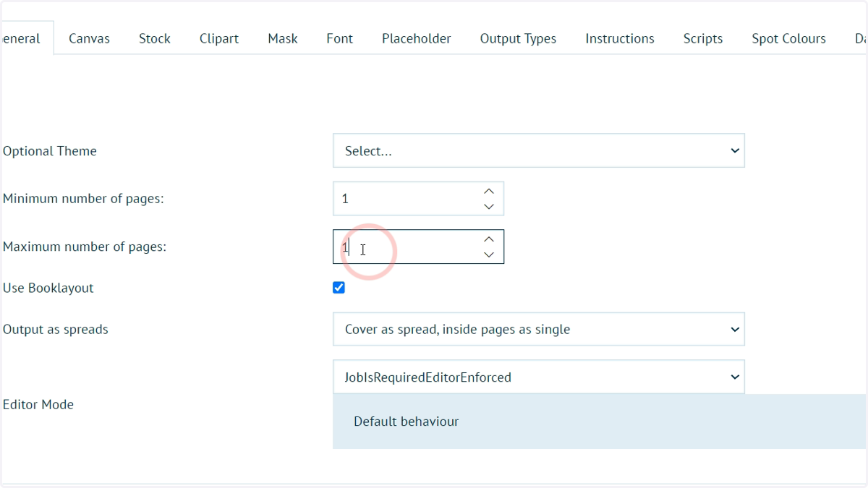Click the Optional Theme label

pyautogui.click(x=50, y=151)
